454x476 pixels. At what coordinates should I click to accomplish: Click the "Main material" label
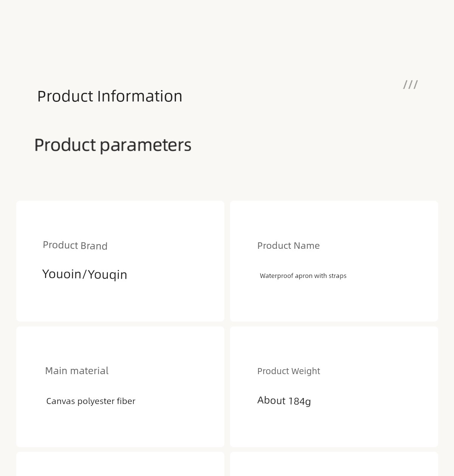(77, 371)
